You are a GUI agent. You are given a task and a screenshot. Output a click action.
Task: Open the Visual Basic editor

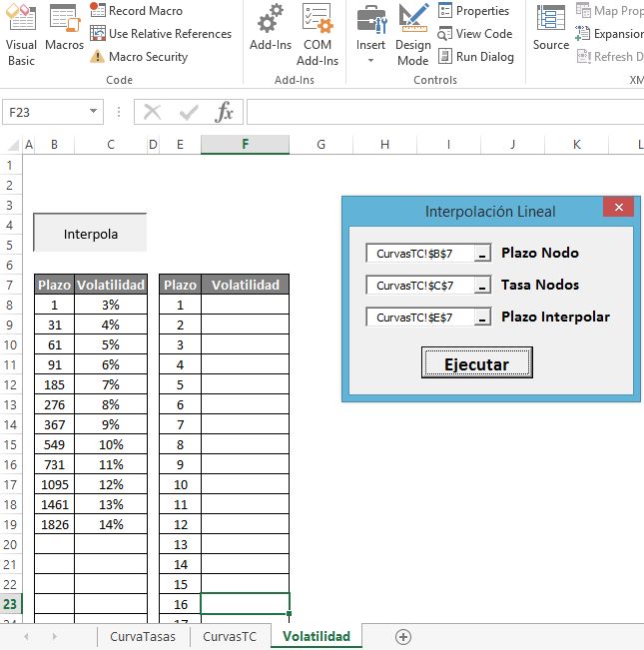click(x=21, y=35)
